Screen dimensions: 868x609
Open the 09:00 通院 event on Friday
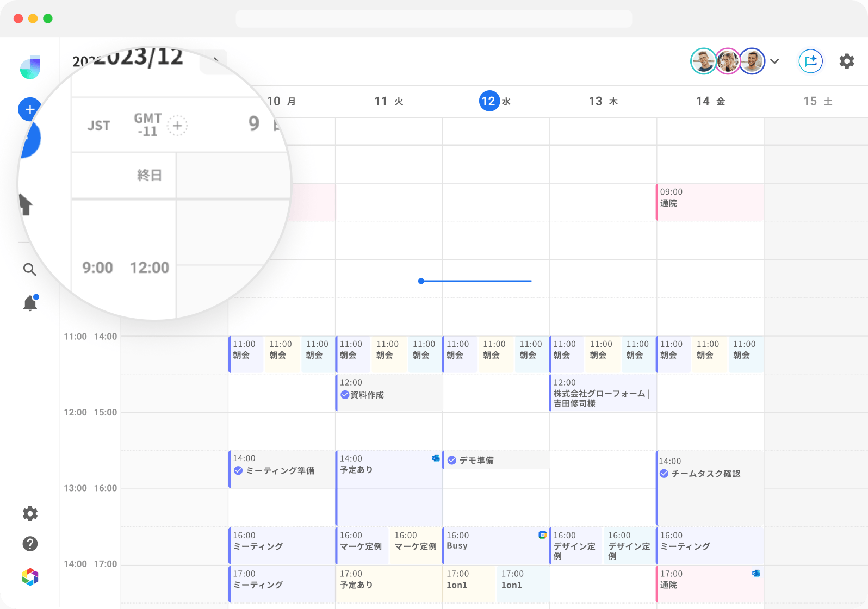(709, 202)
